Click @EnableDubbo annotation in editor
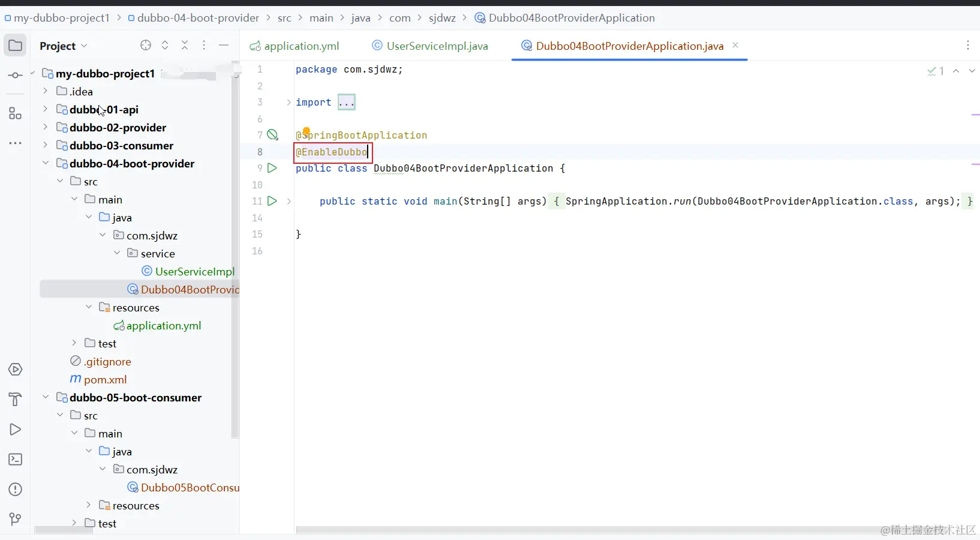 332,152
